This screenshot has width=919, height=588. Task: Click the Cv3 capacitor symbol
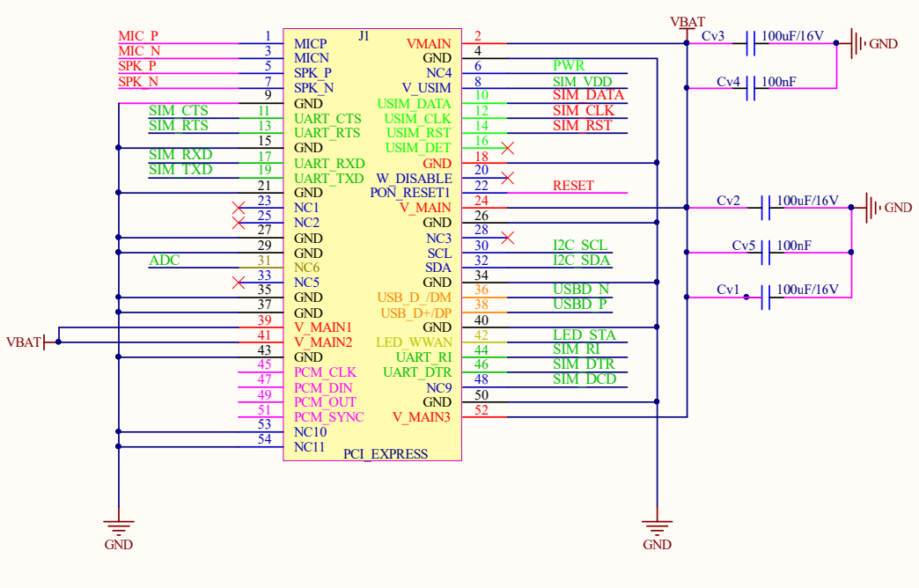click(751, 42)
